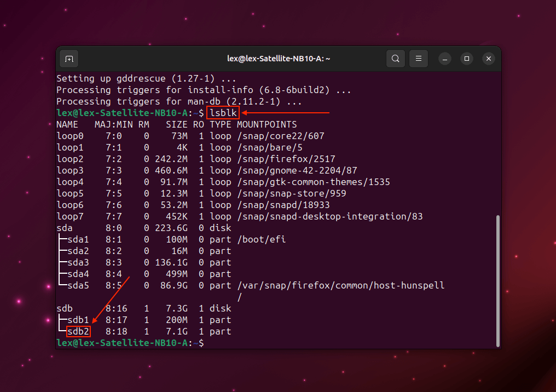This screenshot has height=392, width=556.
Task: Click the sda1 partition name
Action: coord(78,239)
